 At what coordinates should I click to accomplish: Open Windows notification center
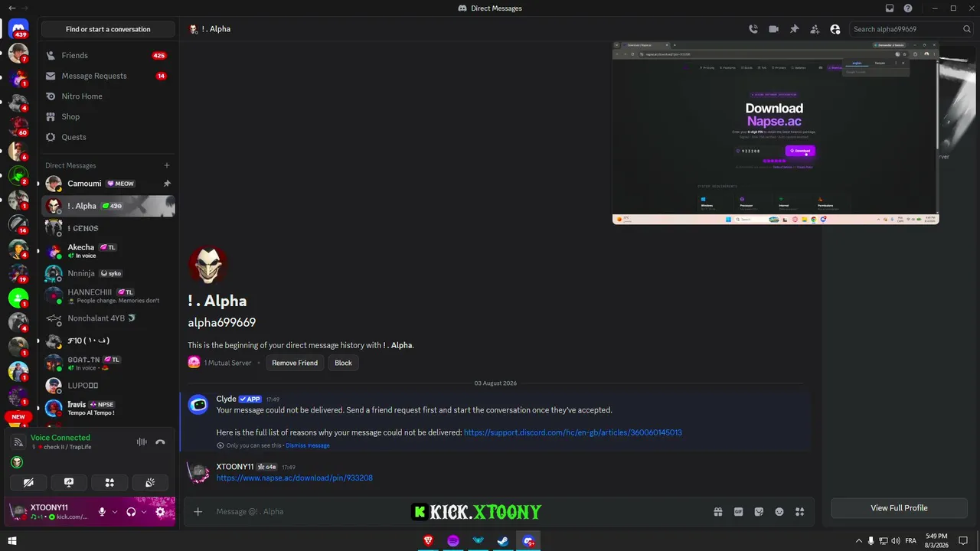(963, 541)
